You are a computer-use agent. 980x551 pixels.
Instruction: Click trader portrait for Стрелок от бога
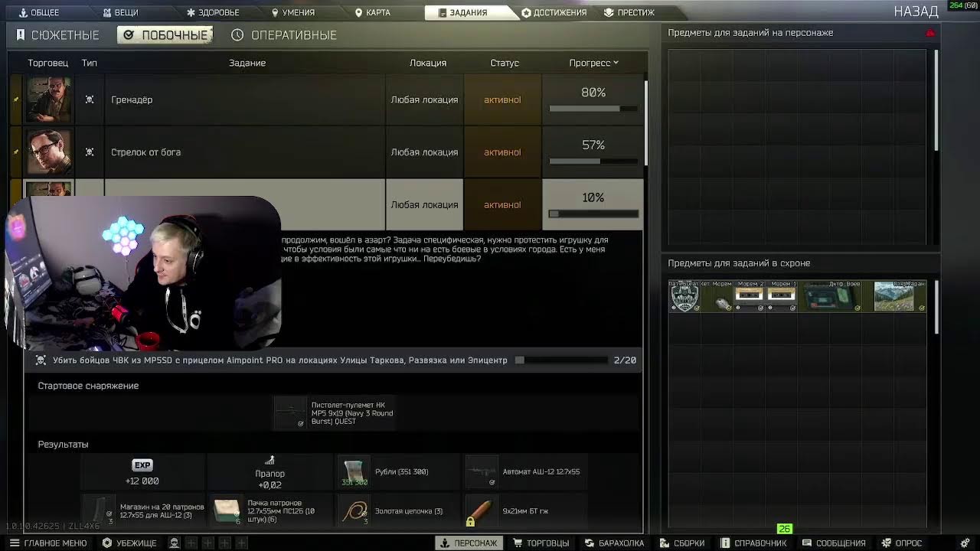coord(49,152)
